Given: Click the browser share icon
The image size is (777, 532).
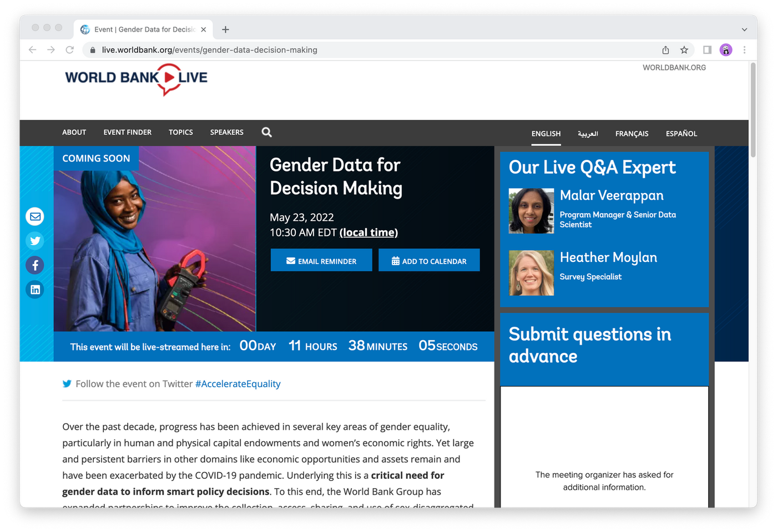Looking at the screenshot, I should [x=665, y=50].
